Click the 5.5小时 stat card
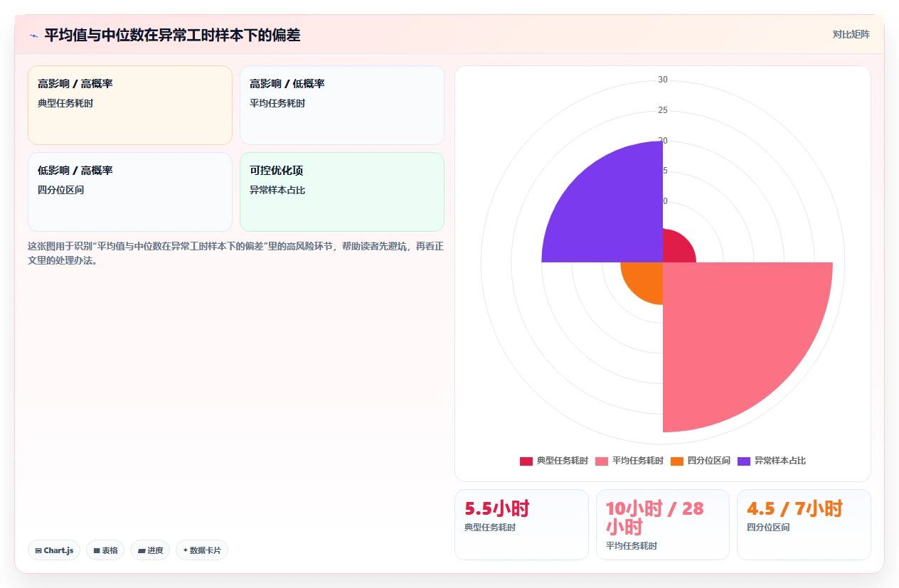The width and height of the screenshot is (899, 588). click(x=521, y=525)
